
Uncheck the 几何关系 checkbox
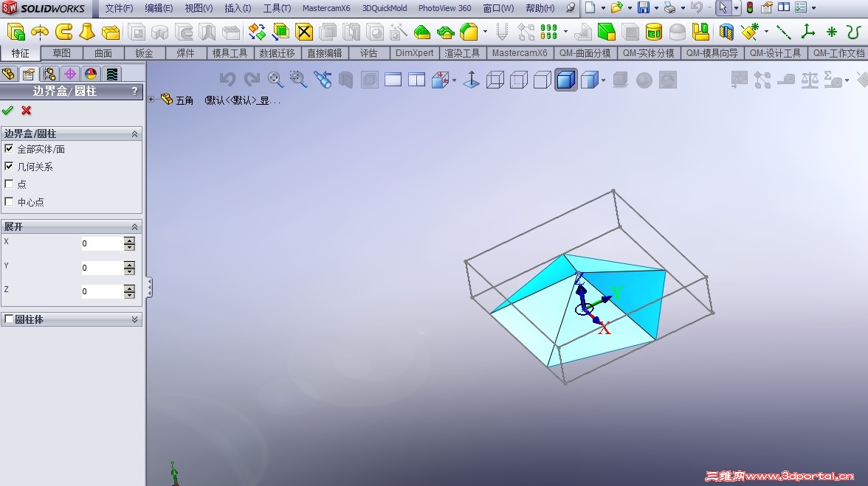tap(9, 166)
